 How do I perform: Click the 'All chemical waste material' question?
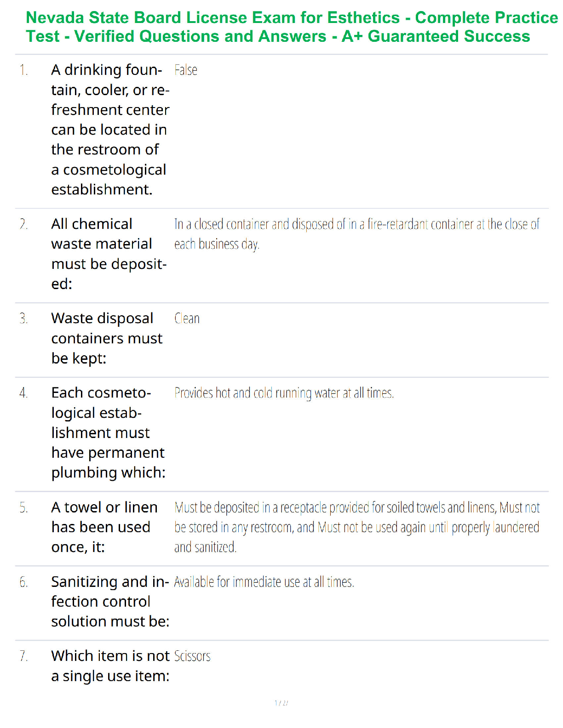109,254
